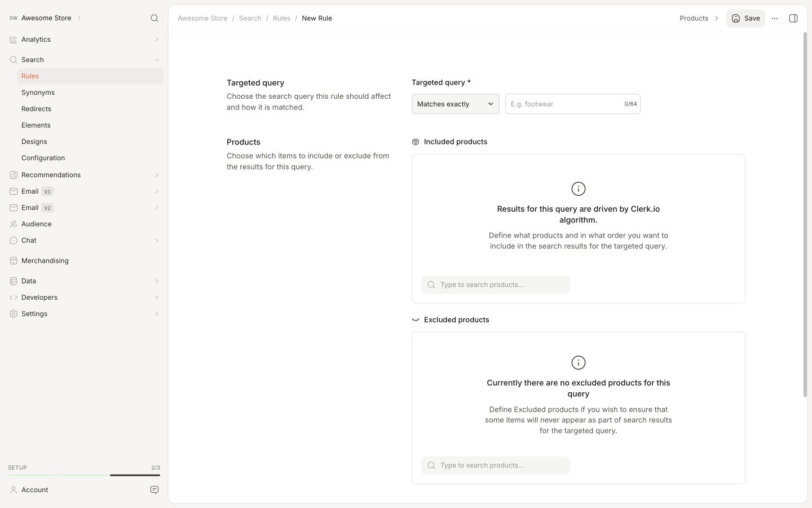Click the Recommendations sidebar icon

14,175
